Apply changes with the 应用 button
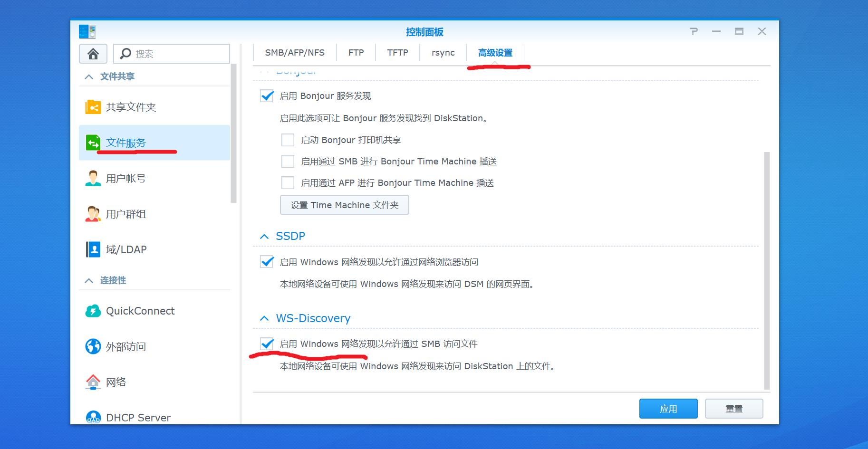This screenshot has width=868, height=449. [x=668, y=408]
